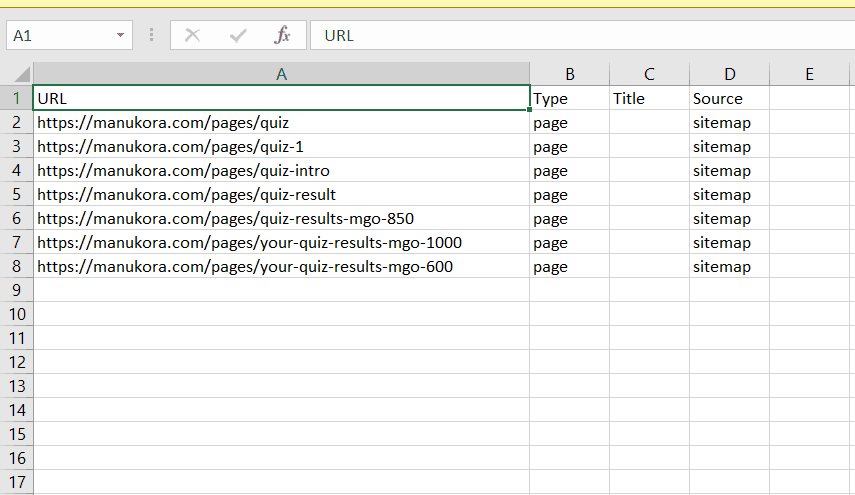The width and height of the screenshot is (855, 495).
Task: Select row 1 header
Action: click(16, 98)
